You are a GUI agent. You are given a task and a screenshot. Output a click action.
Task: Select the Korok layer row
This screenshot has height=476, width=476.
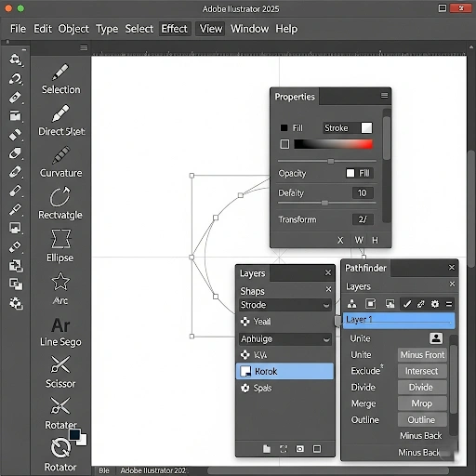pos(285,371)
